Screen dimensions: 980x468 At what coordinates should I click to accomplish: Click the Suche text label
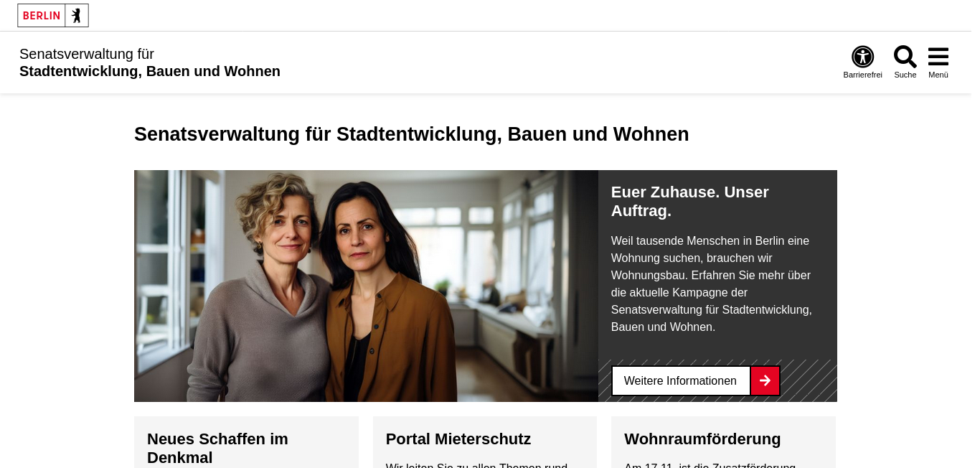click(x=905, y=75)
